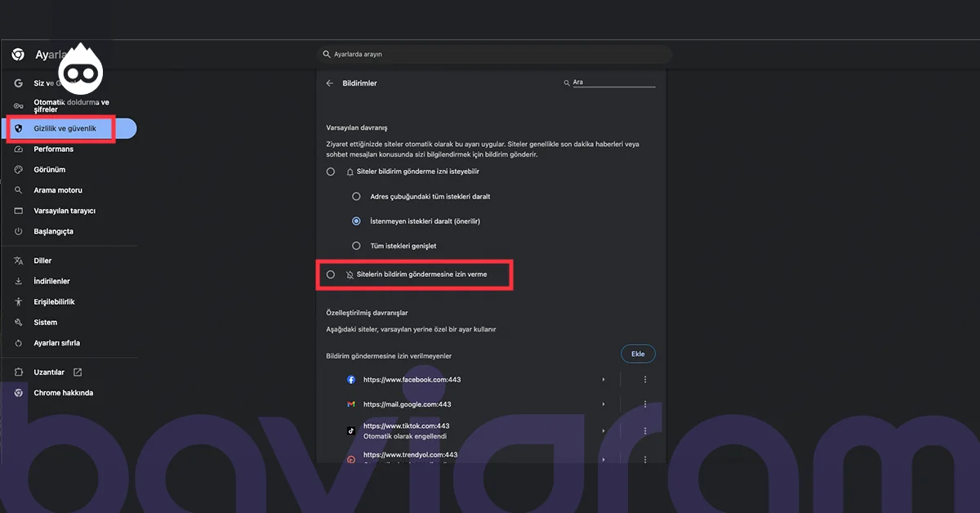Click the Arama motoru magnifier icon
Image resolution: width=980 pixels, height=513 pixels.
coord(18,190)
